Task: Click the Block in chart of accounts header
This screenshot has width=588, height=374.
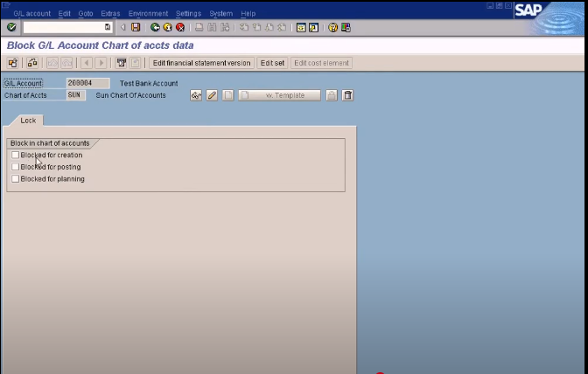Action: 50,143
